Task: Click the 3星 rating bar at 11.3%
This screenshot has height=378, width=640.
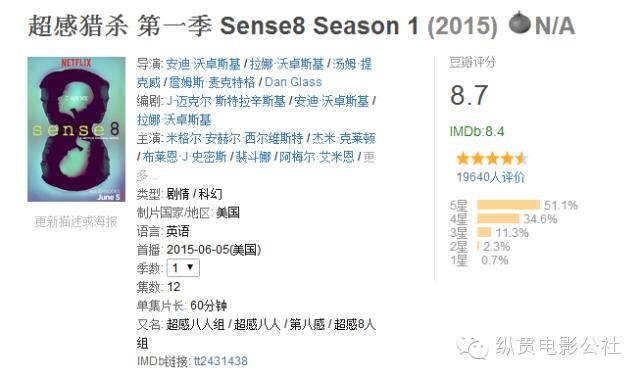Action: coord(484,233)
